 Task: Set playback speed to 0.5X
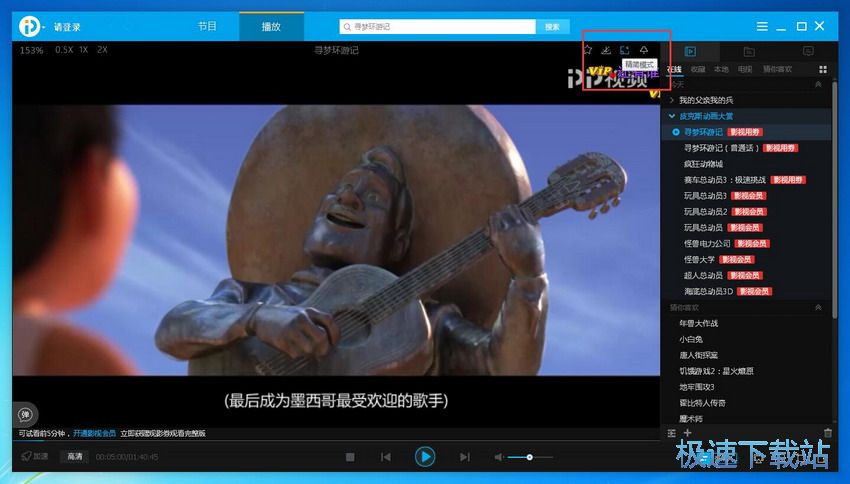tap(63, 49)
